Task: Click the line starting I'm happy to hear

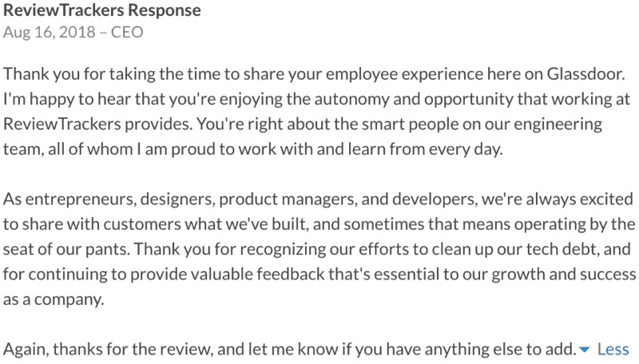Action: click(316, 99)
